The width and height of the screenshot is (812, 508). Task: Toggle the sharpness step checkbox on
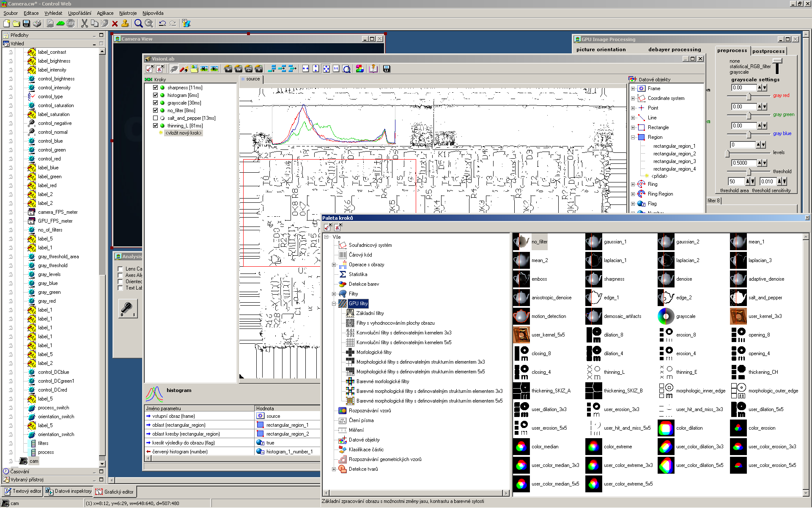(155, 87)
